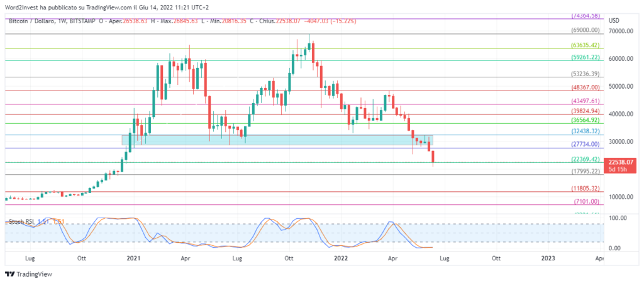Select the green 63635.42 level label

[585, 45]
